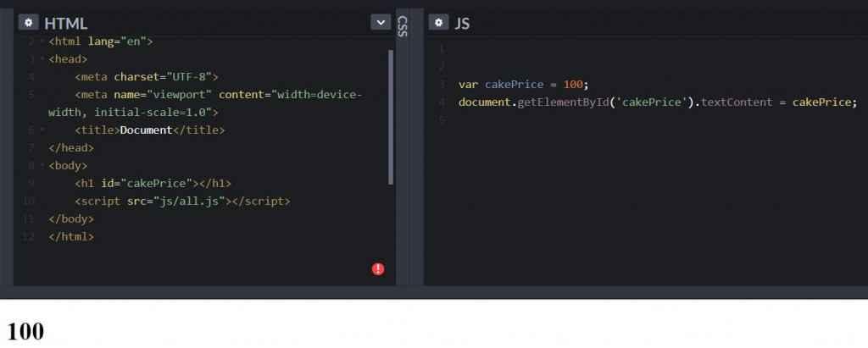Click the HTML editor vertical scrollbar
Screen dimensions: 868x348
pos(391,117)
